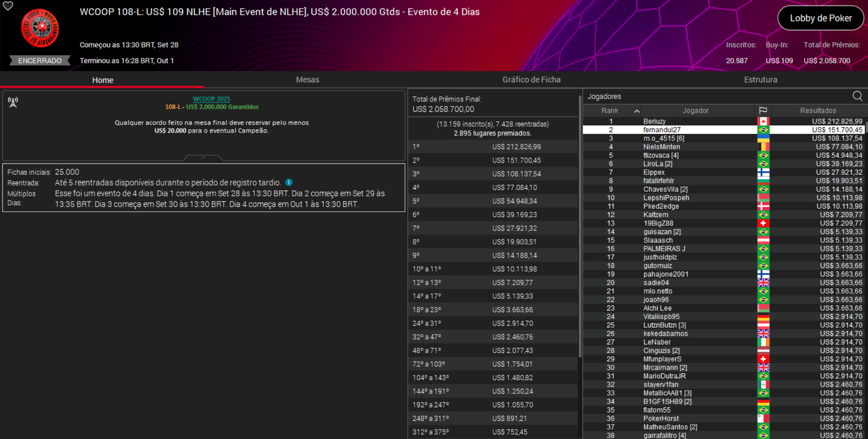The height and width of the screenshot is (439, 868).
Task: Sort players by country flag column
Action: tap(763, 110)
